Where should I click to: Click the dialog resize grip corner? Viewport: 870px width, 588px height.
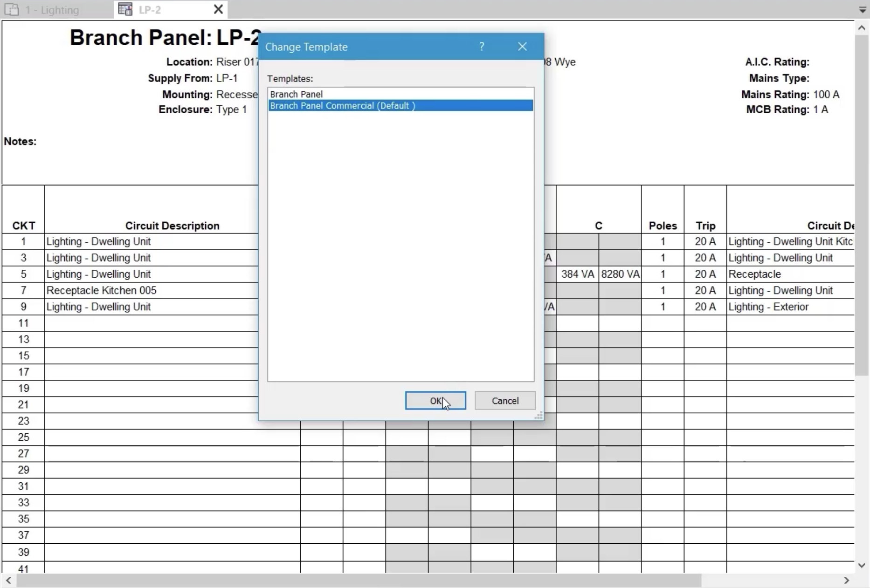539,415
